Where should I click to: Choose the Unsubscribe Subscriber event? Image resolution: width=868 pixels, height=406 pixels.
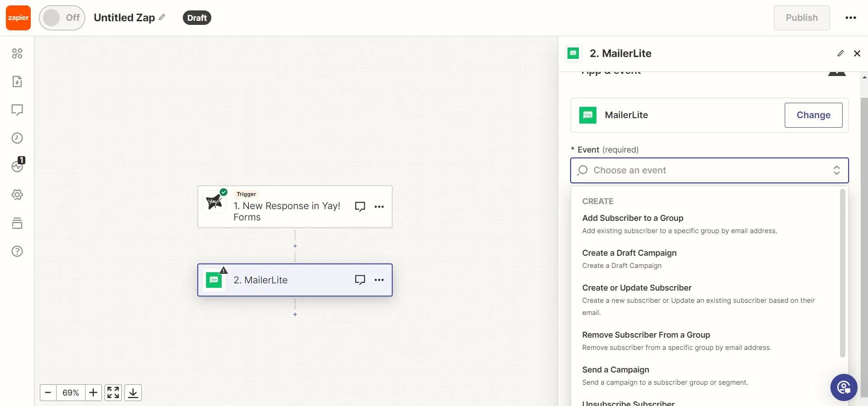coord(628,403)
